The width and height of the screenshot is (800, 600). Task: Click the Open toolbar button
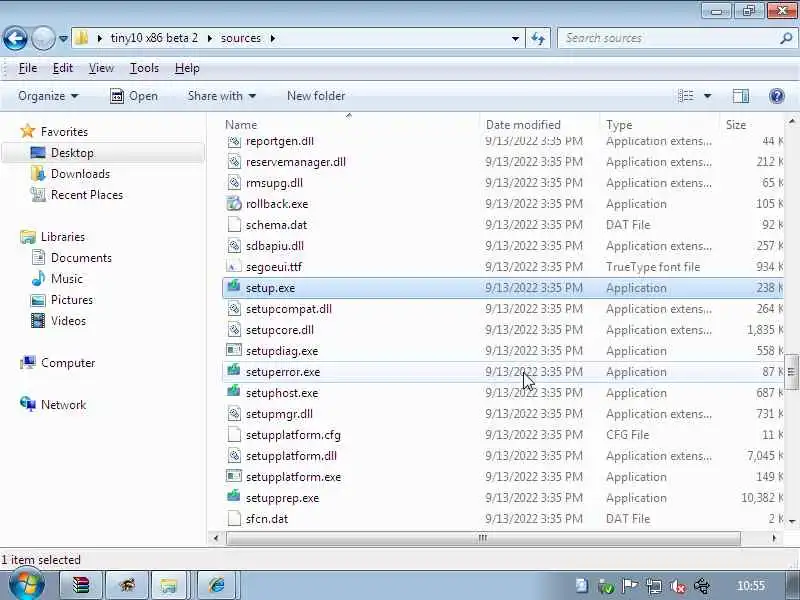point(134,96)
